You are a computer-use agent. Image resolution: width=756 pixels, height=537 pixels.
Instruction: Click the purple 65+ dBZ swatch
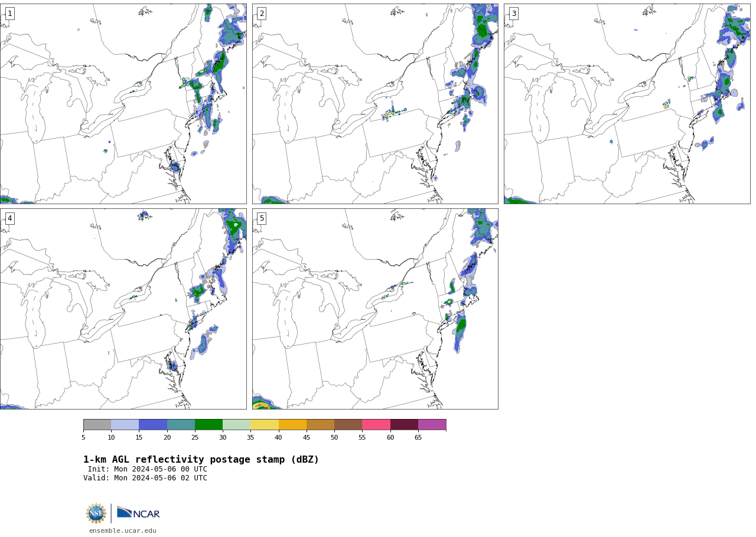(x=432, y=425)
